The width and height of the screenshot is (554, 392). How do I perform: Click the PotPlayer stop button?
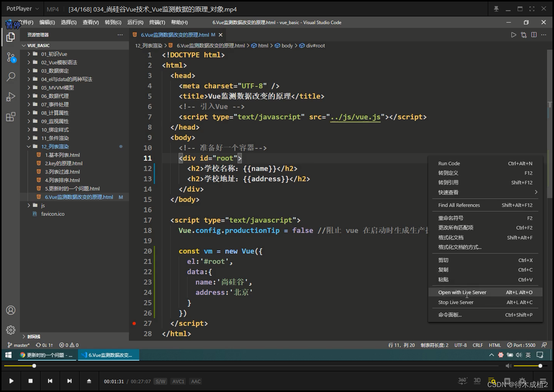[31, 381]
